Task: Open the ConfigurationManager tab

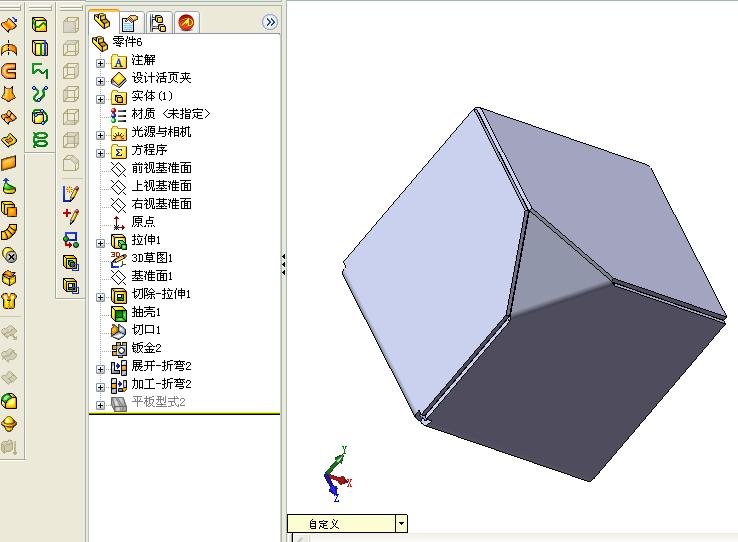Action: coord(158,23)
